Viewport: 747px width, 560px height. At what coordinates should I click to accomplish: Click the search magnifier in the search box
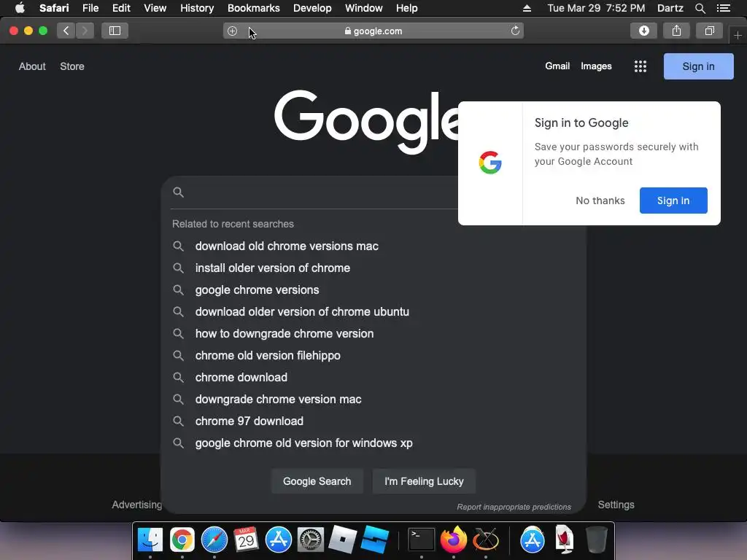pyautogui.click(x=178, y=192)
